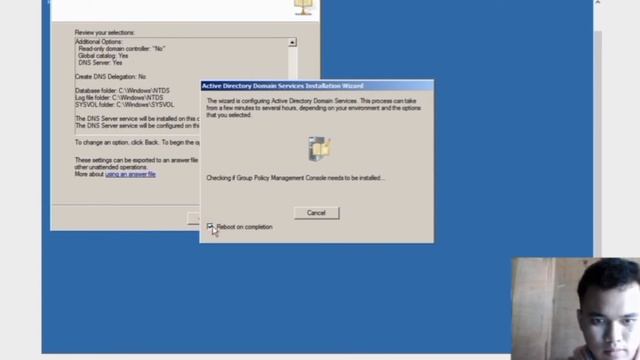
Task: Click the 'Global catalog: Yes' line
Action: coord(103,56)
